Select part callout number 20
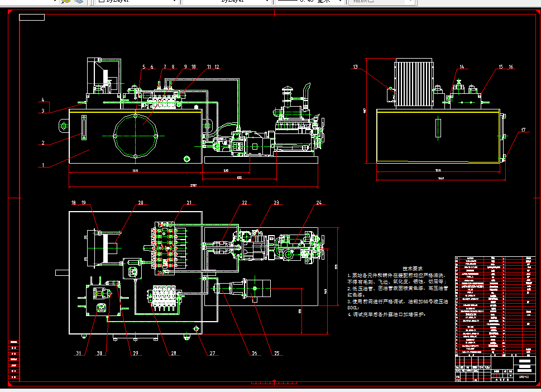The height and width of the screenshot is (392, 541). coord(141,203)
